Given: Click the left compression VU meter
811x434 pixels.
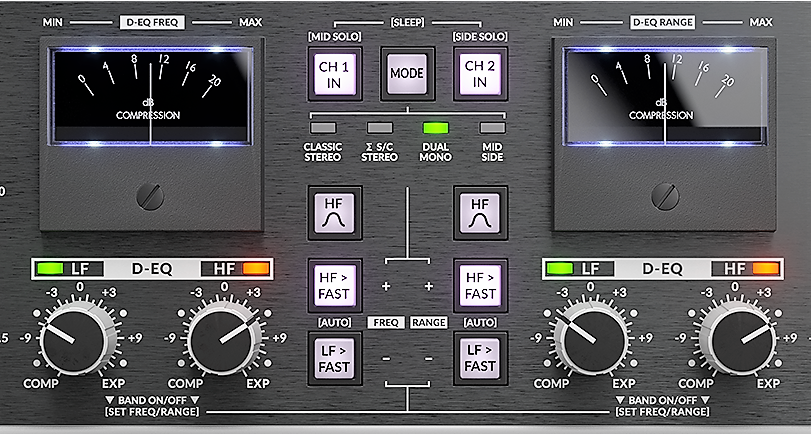Looking at the screenshot, I should coord(151,97).
